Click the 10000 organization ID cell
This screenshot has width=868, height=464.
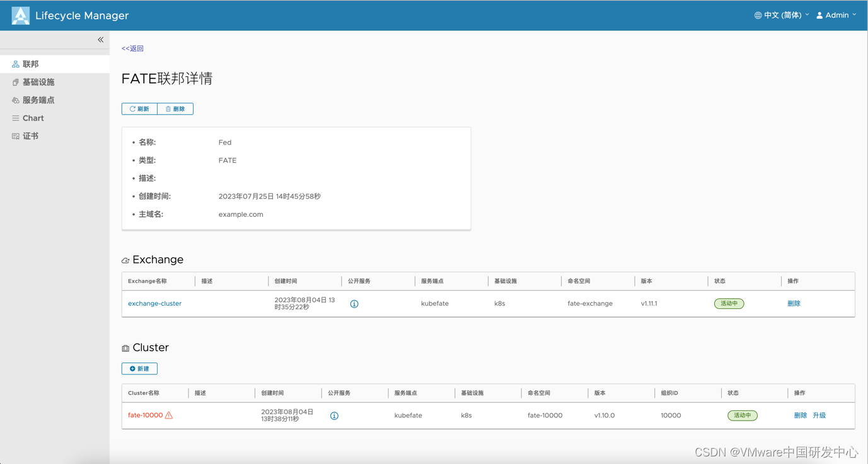[671, 415]
